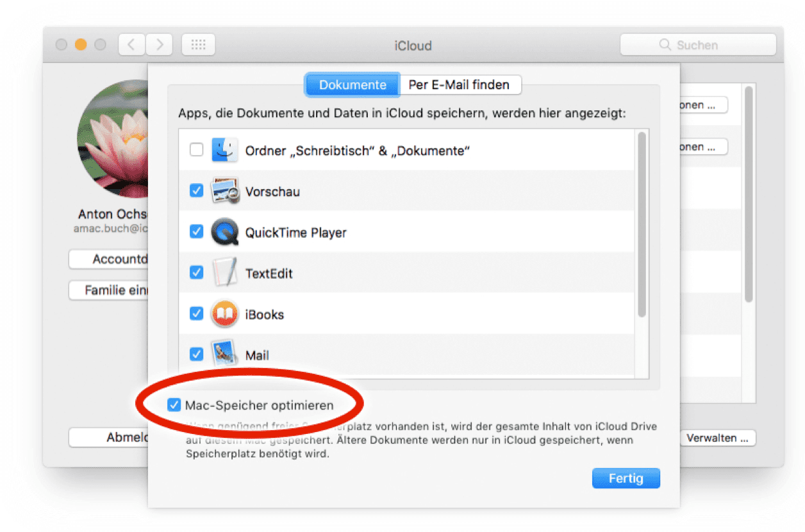The width and height of the screenshot is (805, 532).
Task: Click the Ordner „Schreibtisch“ & „Dokumente“ label
Action: (358, 151)
